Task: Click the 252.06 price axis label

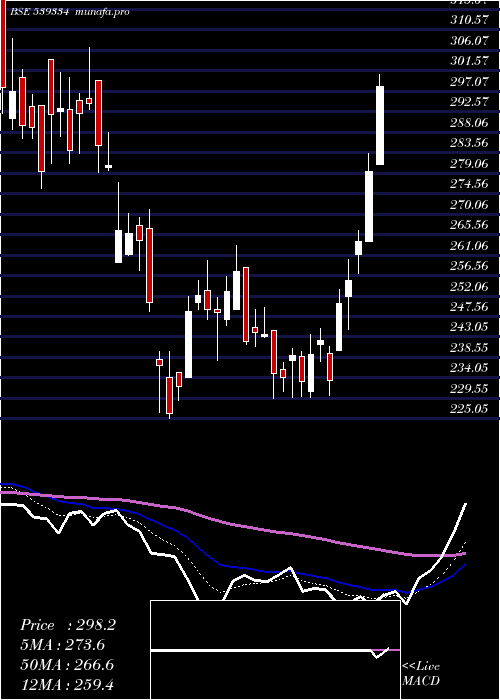Action: click(x=469, y=286)
